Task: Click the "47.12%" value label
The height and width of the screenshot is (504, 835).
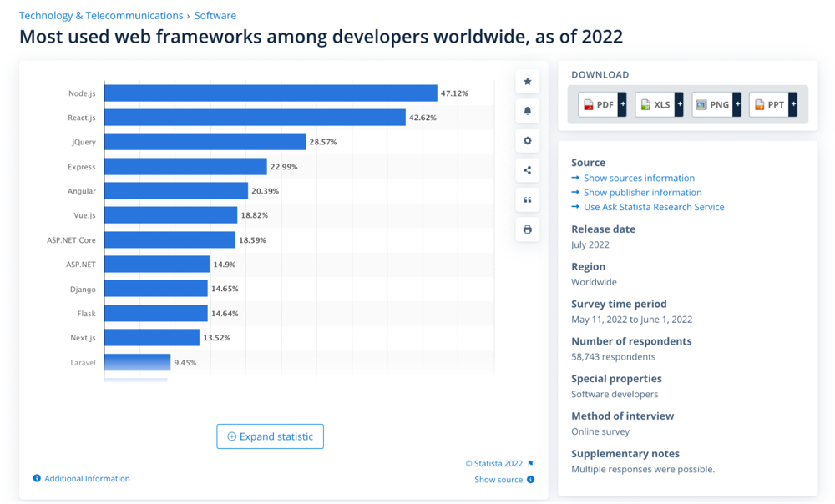Action: click(x=454, y=93)
